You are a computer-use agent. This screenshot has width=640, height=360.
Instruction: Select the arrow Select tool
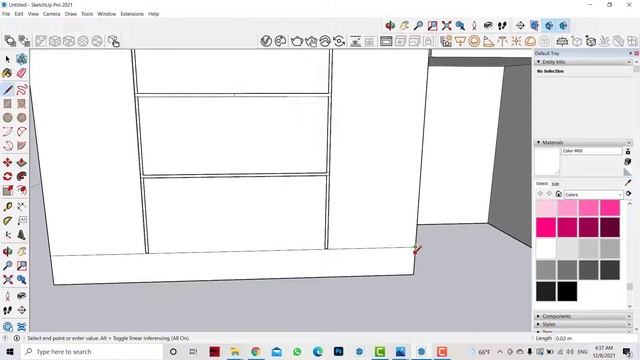point(7,59)
